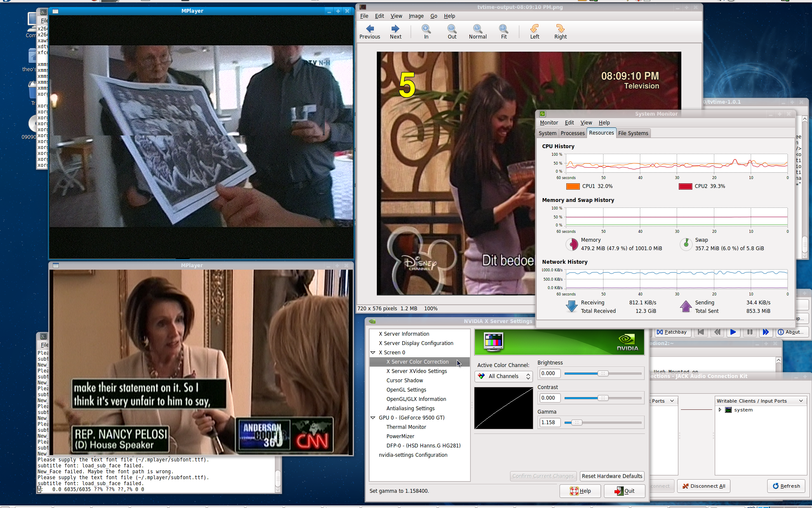This screenshot has height=508, width=812.
Task: Click the Memory pie color icon
Action: tap(572, 244)
